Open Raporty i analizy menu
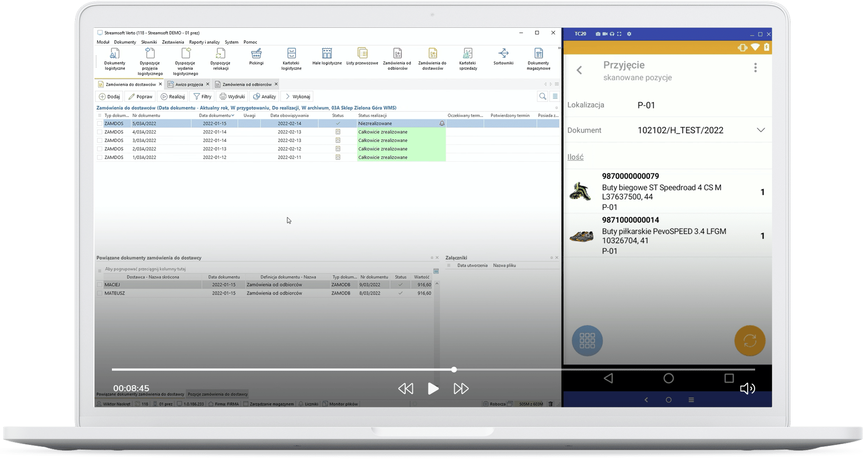This screenshot has height=472, width=868. [x=204, y=42]
